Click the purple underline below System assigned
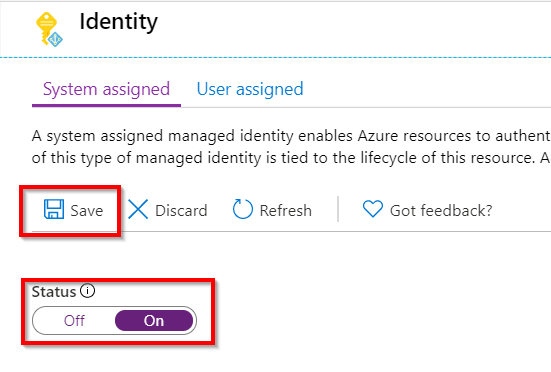The width and height of the screenshot is (551, 372). pos(106,105)
